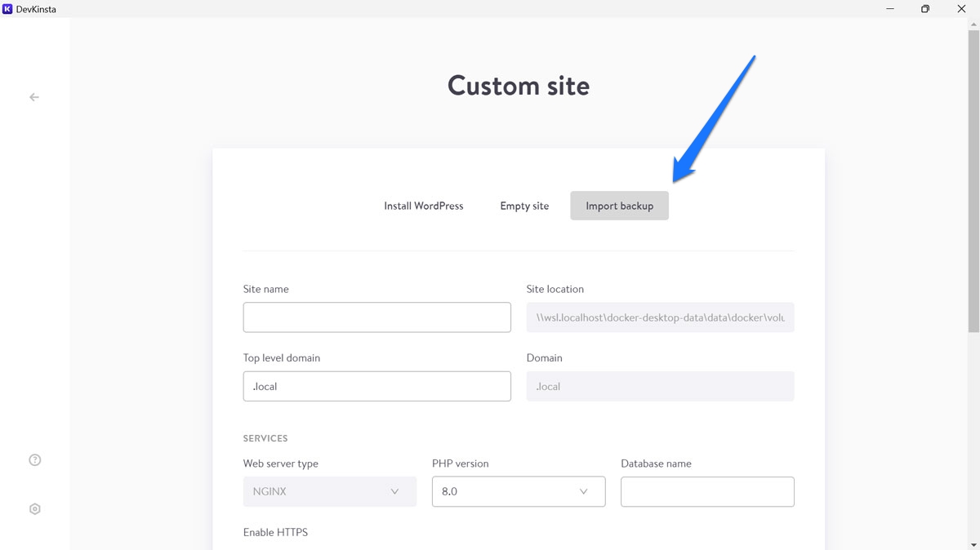The width and height of the screenshot is (980, 550).
Task: Minimize the DevKinsta window
Action: (889, 9)
